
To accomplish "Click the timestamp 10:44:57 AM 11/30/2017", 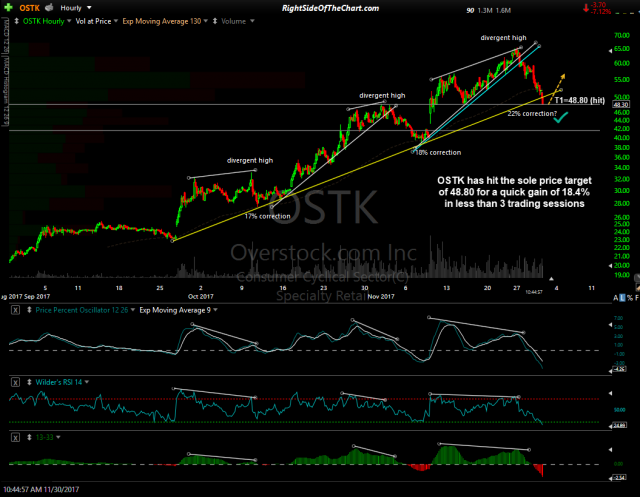I will click(41, 490).
